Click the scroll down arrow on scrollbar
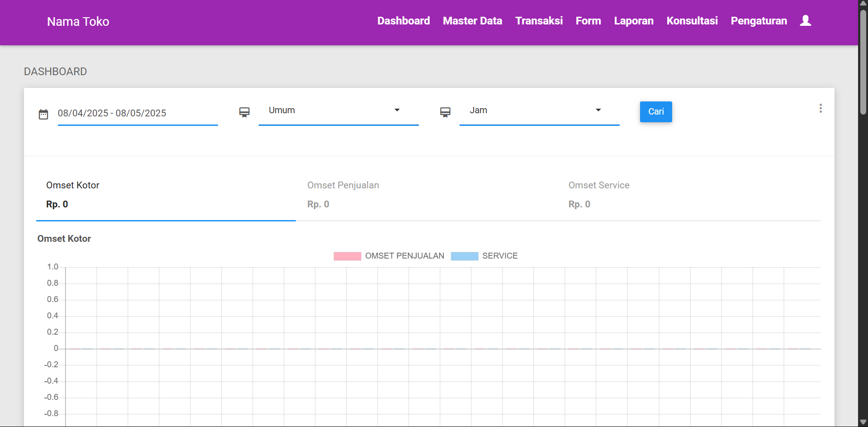Screen dimensions: 868x427 click(x=863, y=422)
